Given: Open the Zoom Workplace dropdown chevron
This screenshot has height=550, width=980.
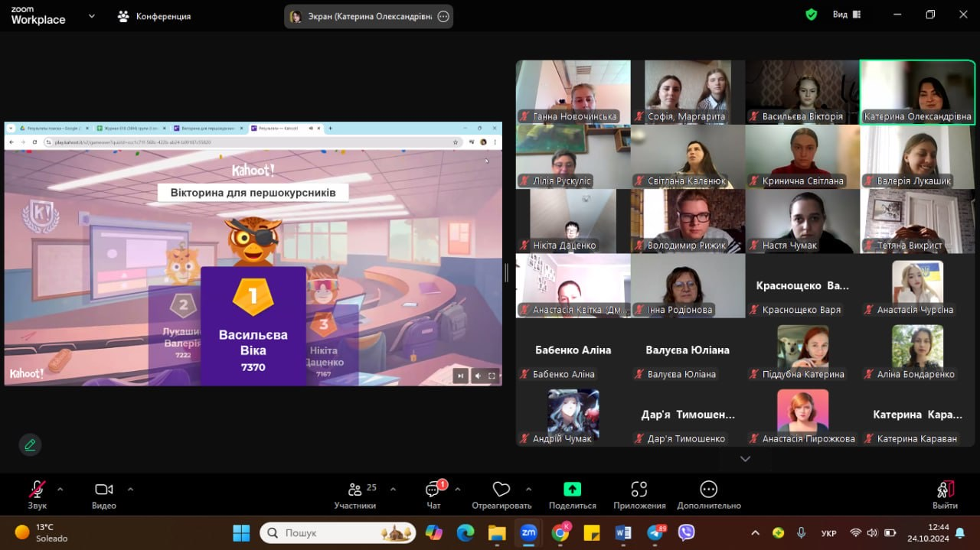Looking at the screenshot, I should (92, 15).
